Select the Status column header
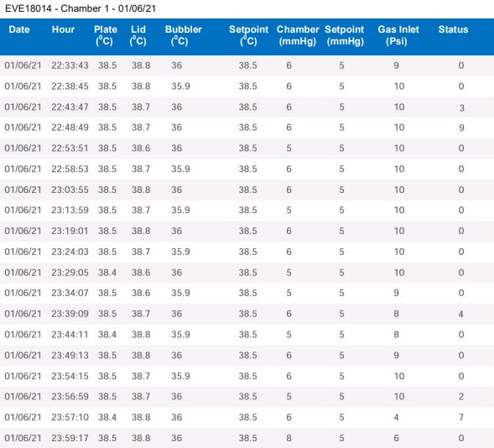Viewport: 494px width, 448px height. (x=453, y=29)
